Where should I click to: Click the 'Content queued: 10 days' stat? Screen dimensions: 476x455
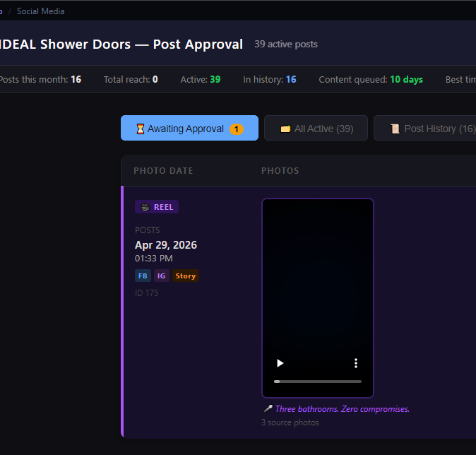tap(371, 79)
